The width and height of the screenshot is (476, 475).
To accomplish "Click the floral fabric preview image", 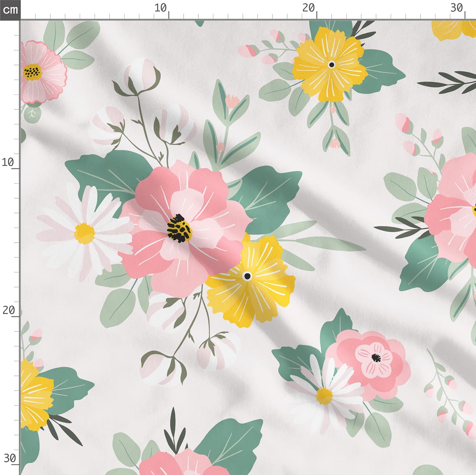I will point(248,247).
